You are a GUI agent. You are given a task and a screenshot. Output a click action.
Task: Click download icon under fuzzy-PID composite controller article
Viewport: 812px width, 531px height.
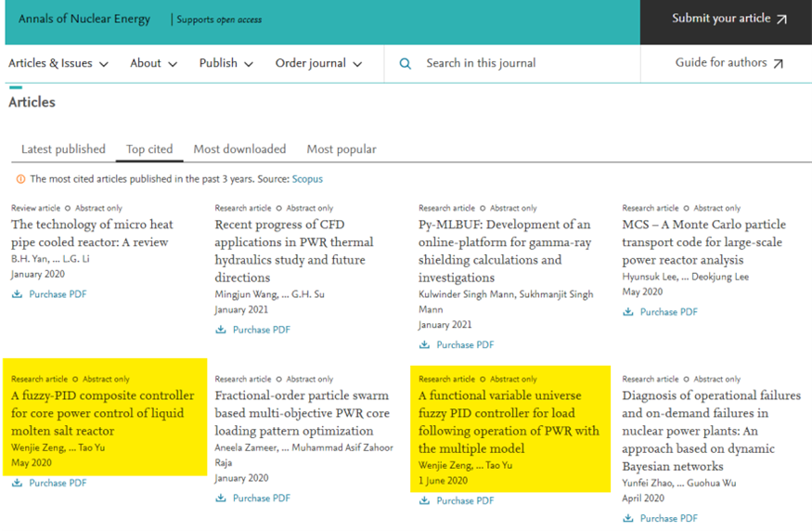[17, 483]
